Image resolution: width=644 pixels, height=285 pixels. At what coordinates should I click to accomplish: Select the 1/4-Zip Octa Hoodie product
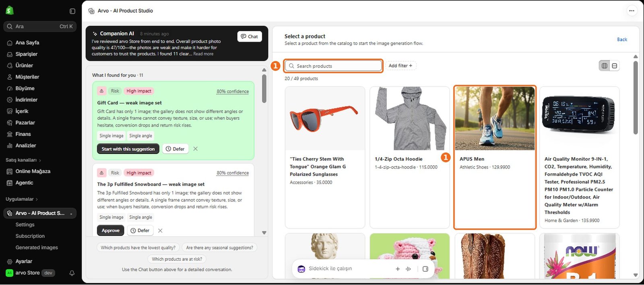pyautogui.click(x=410, y=157)
